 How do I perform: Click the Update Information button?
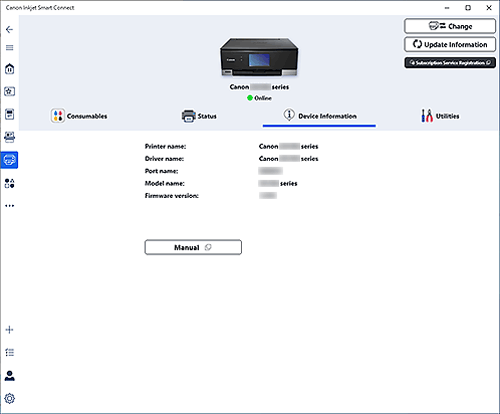point(450,44)
